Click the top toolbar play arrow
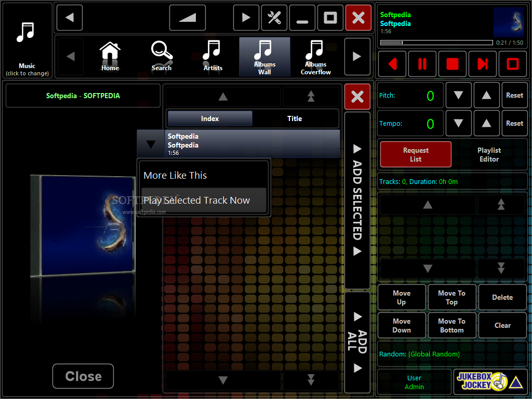The width and height of the screenshot is (532, 399). 246,18
